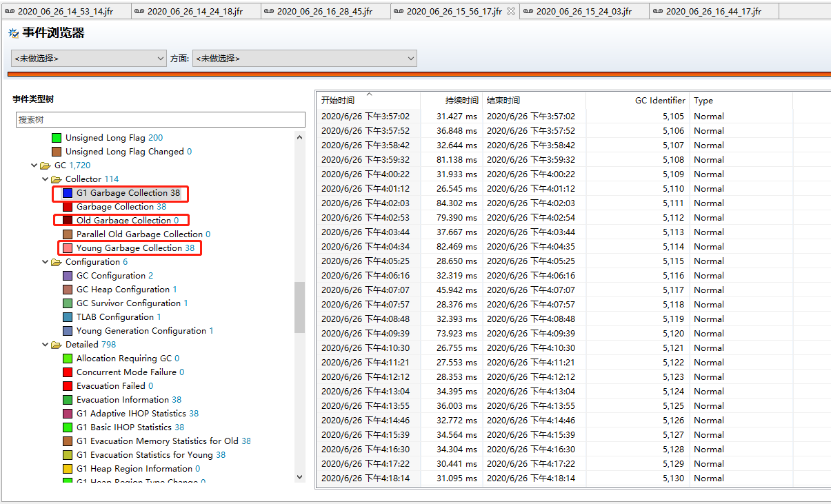Click the red Garbage Collection color icon

coord(68,207)
